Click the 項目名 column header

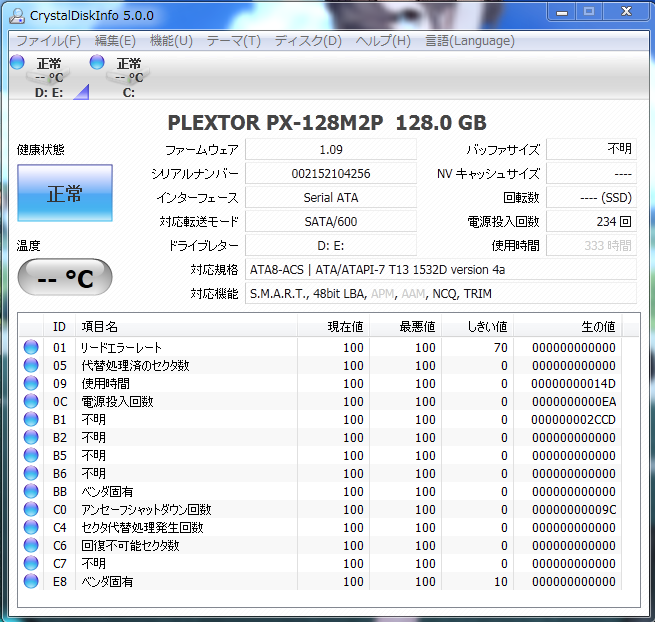[186, 326]
